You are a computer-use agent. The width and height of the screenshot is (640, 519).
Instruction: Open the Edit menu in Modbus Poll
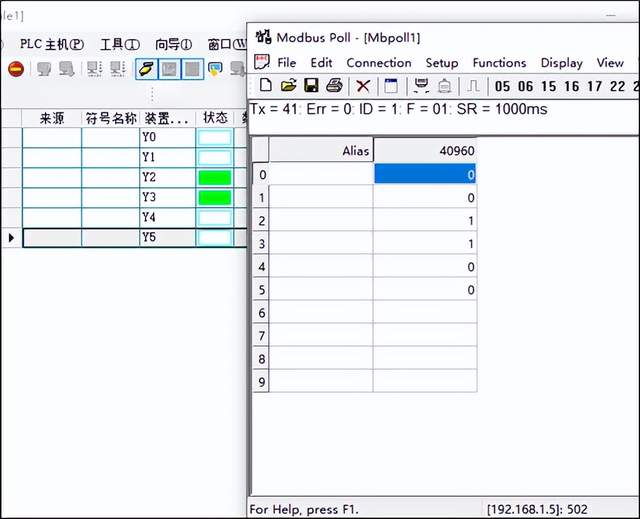[321, 62]
